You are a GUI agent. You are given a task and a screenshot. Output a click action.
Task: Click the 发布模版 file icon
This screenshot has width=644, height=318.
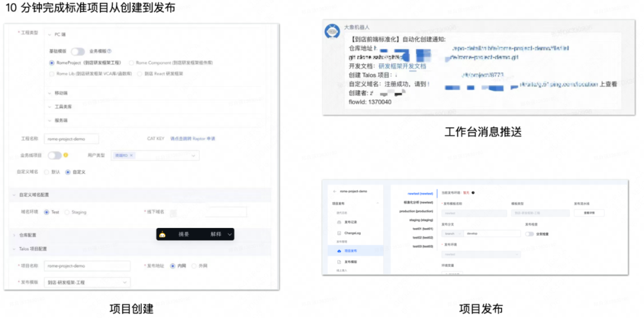pos(339,262)
